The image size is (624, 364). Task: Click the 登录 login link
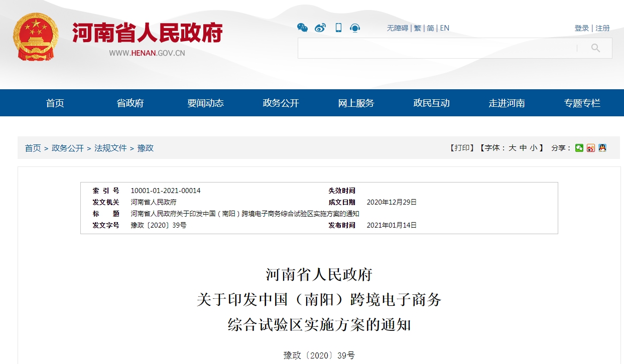pos(581,28)
